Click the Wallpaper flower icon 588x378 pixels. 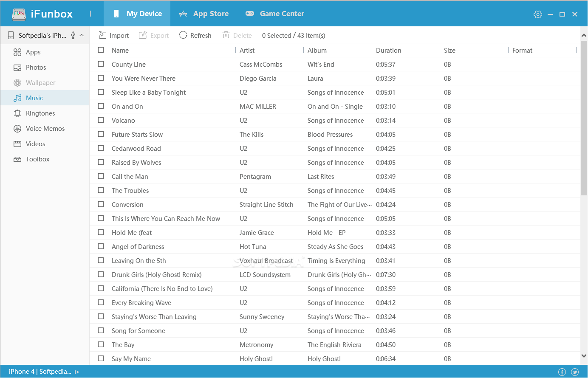(x=17, y=83)
